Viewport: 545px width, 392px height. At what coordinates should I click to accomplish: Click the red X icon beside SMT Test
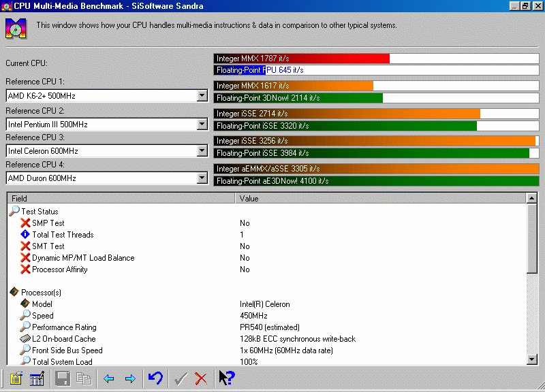point(25,246)
